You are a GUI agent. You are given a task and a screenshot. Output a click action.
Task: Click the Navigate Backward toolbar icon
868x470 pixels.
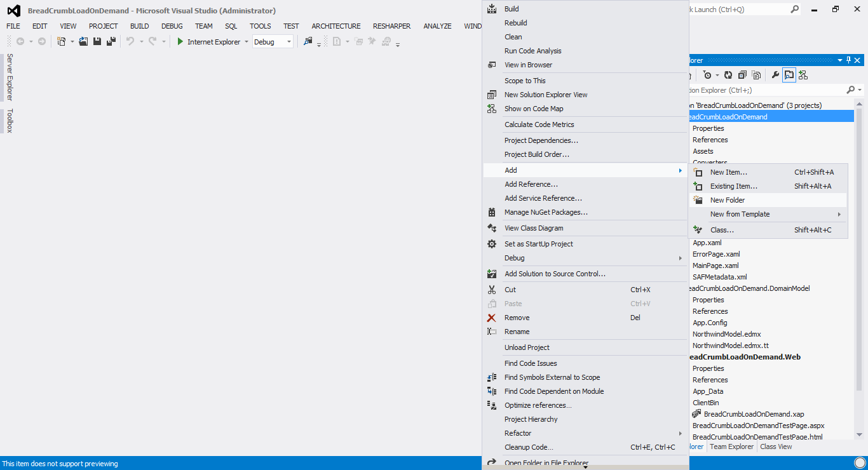pyautogui.click(x=20, y=41)
